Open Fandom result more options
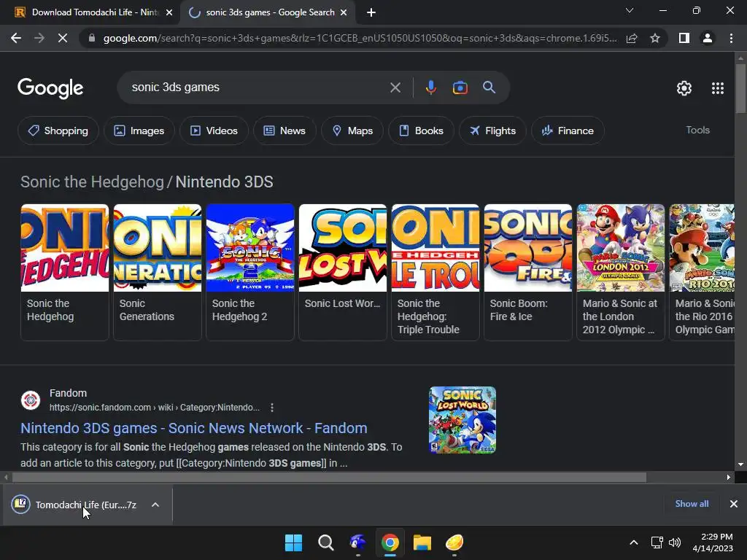The image size is (747, 560). [x=271, y=408]
